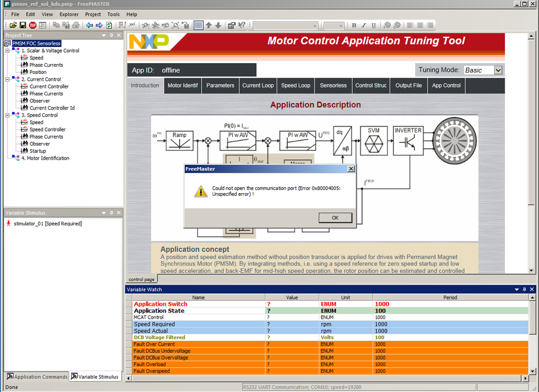This screenshot has width=539, height=392.
Task: Click the up arrow toolbar icon
Action: click(x=209, y=25)
